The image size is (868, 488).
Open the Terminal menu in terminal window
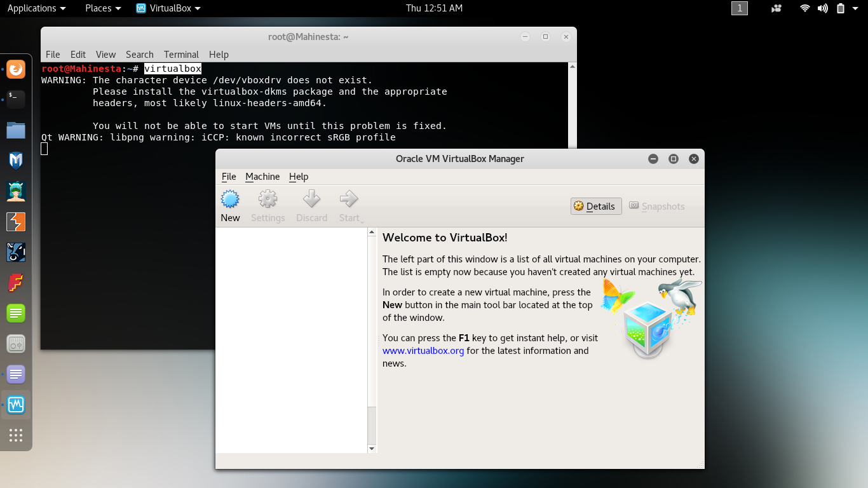(181, 55)
